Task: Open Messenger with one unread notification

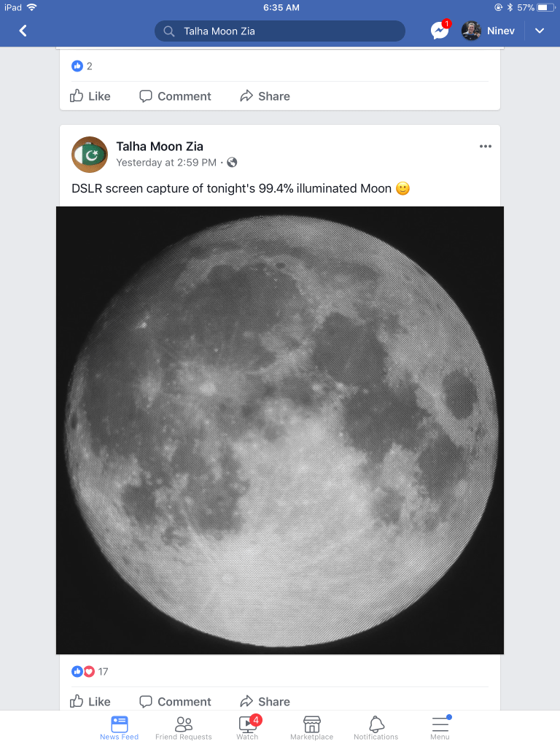Action: click(440, 31)
